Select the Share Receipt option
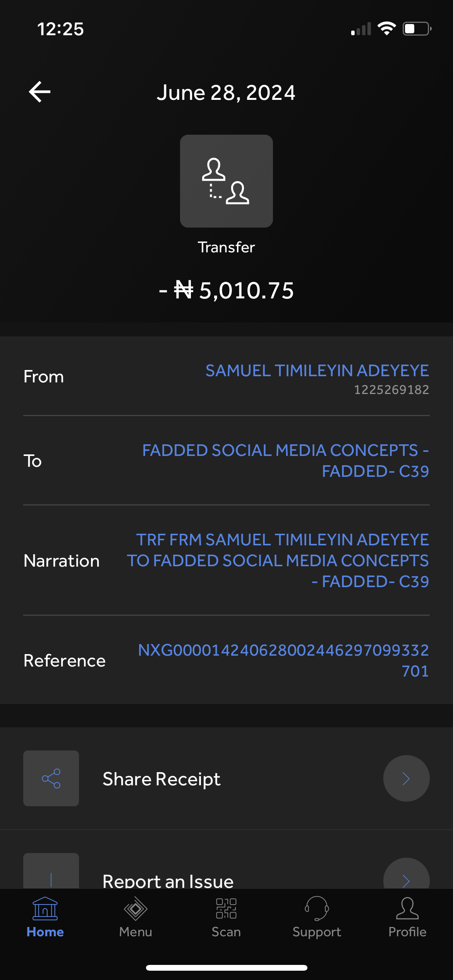The width and height of the screenshot is (453, 980). tap(161, 779)
